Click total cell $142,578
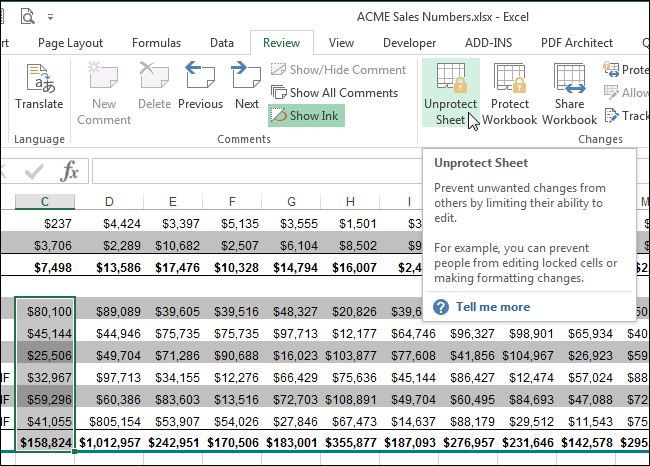 pos(586,442)
